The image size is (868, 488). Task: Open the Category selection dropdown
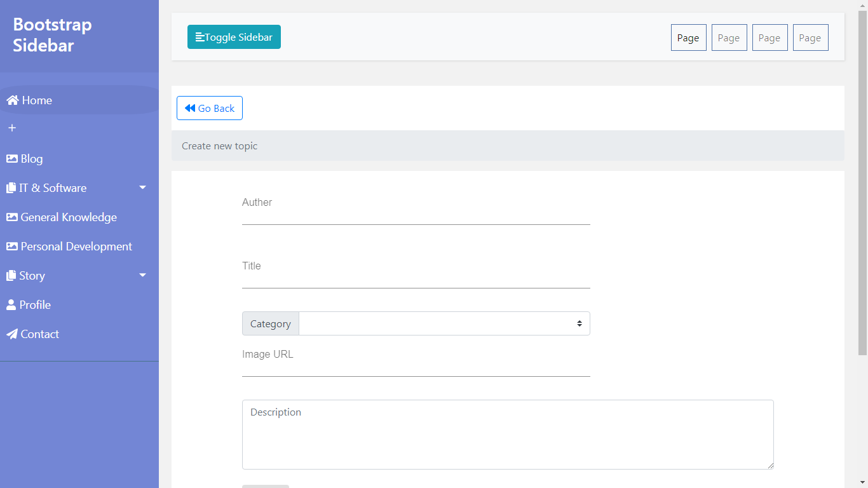(x=444, y=323)
